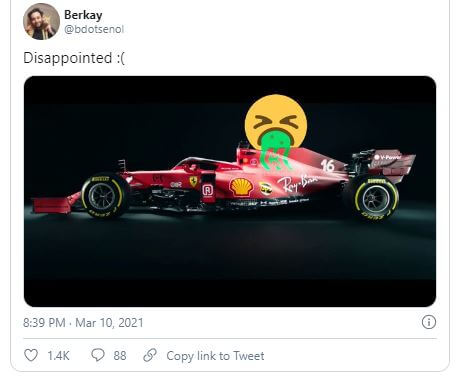Click the 1.4K likes count
The width and height of the screenshot is (462, 378).
coord(58,356)
